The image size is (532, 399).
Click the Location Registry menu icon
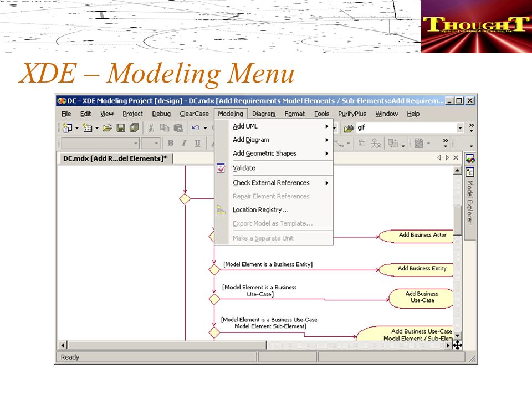tap(221, 210)
